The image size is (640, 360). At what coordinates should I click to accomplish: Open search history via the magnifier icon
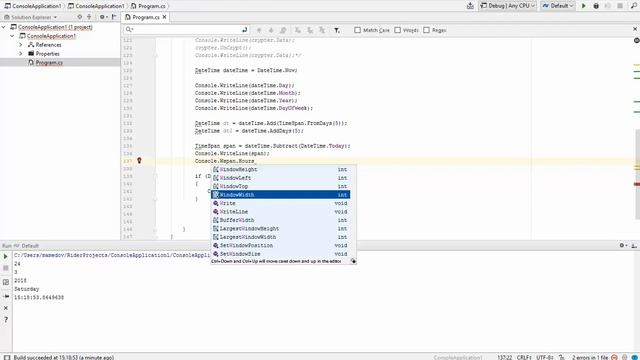point(129,30)
